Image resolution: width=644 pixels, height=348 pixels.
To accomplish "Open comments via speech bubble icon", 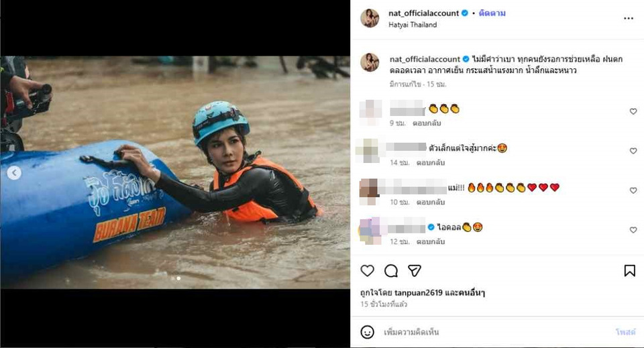I will [x=391, y=270].
